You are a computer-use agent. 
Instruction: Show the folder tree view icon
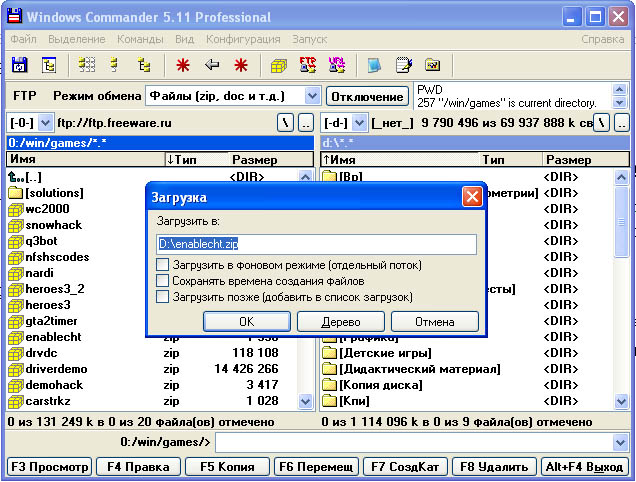coord(144,65)
